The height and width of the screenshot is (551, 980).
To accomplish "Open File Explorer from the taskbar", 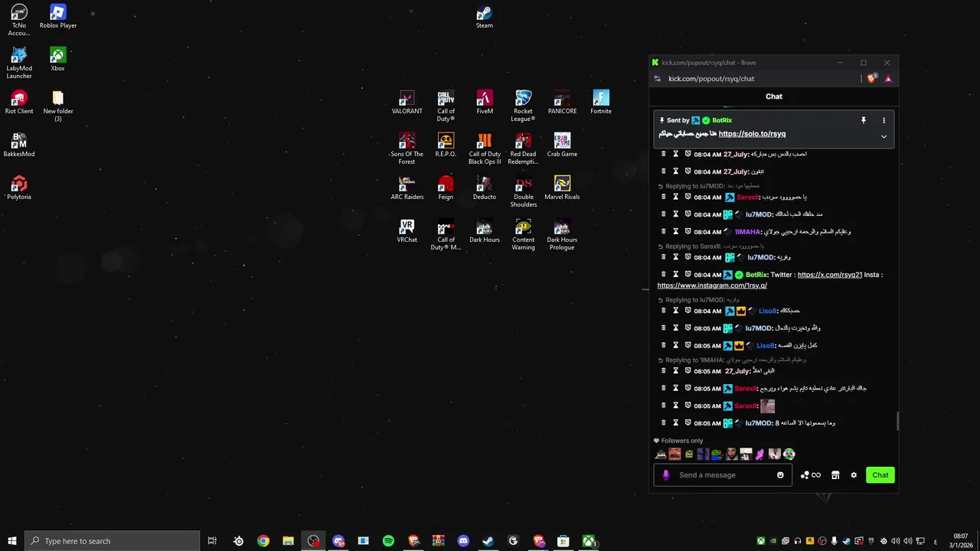I will click(288, 541).
